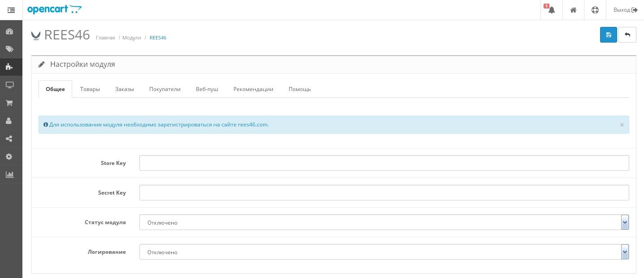Switch to the Товары tab
This screenshot has height=278, width=644.
[x=90, y=89]
